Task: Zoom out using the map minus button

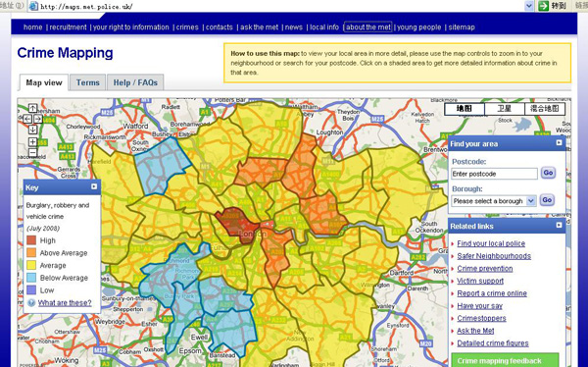Action: [32, 152]
